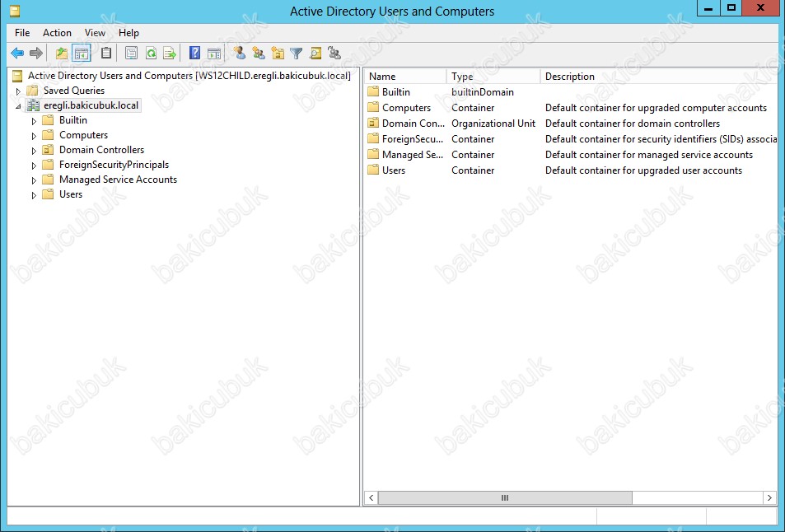Expand the Saved Queries node

point(18,91)
